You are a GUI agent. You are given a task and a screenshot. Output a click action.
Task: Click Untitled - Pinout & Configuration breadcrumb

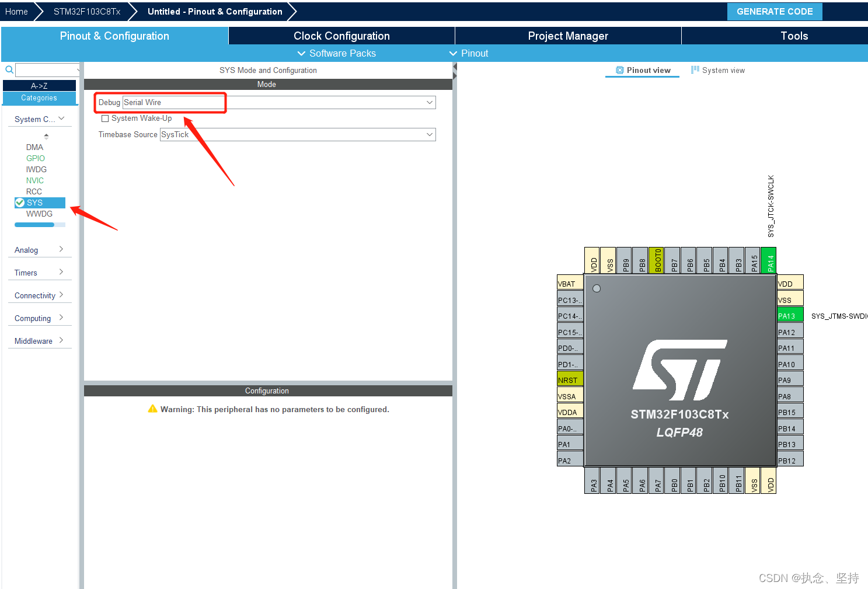click(215, 12)
